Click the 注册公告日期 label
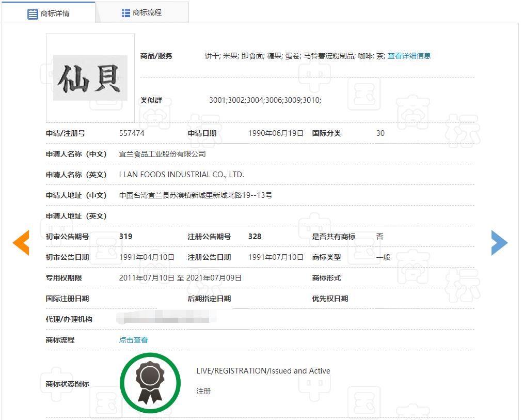This screenshot has width=523, height=420. coord(210,257)
